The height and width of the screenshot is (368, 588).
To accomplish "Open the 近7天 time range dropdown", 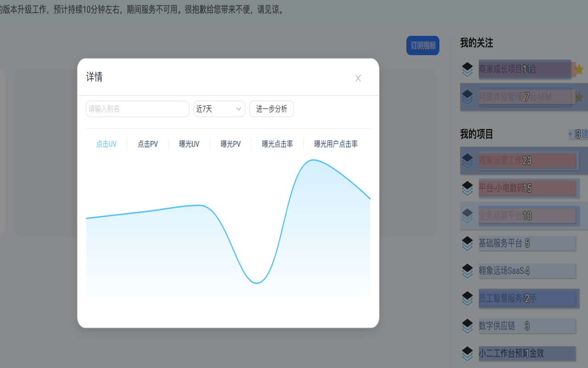I will click(x=219, y=109).
